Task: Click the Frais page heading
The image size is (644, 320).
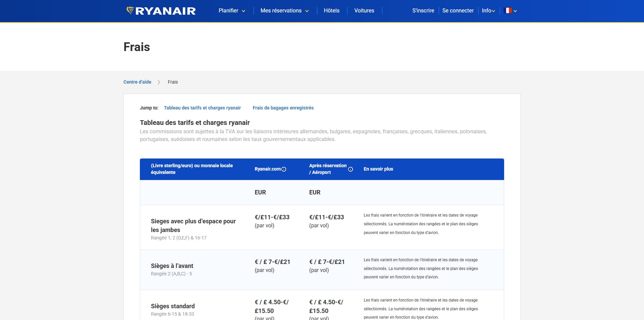Action: (137, 47)
